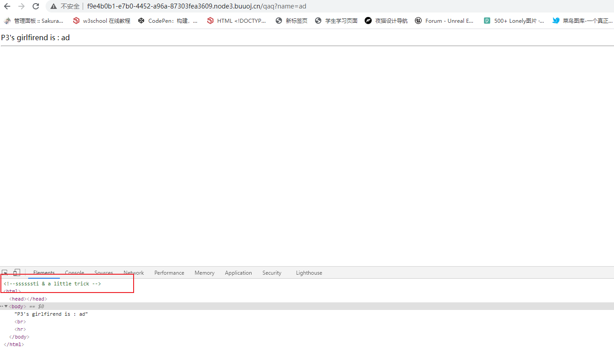Reload the page with refresh icon
This screenshot has height=364, width=614.
(x=36, y=6)
